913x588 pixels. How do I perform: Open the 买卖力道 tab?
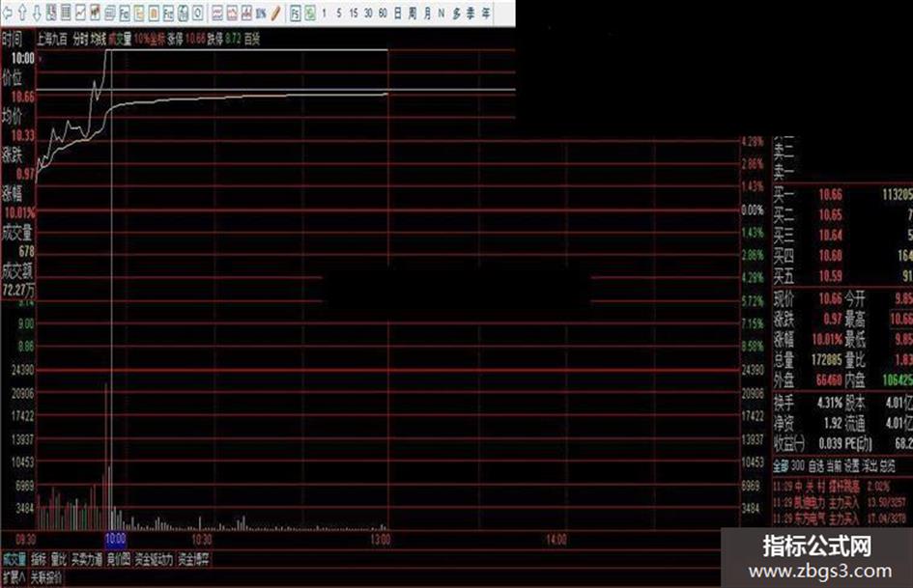click(87, 560)
